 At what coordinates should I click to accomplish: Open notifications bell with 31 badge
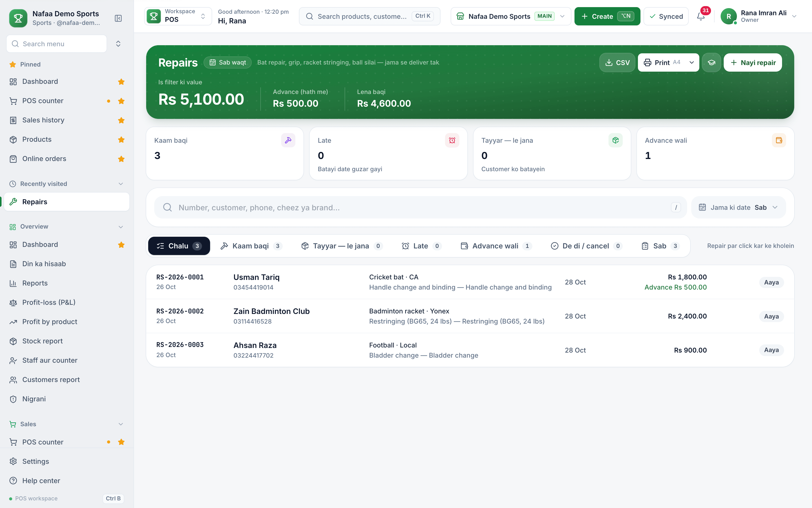point(701,16)
